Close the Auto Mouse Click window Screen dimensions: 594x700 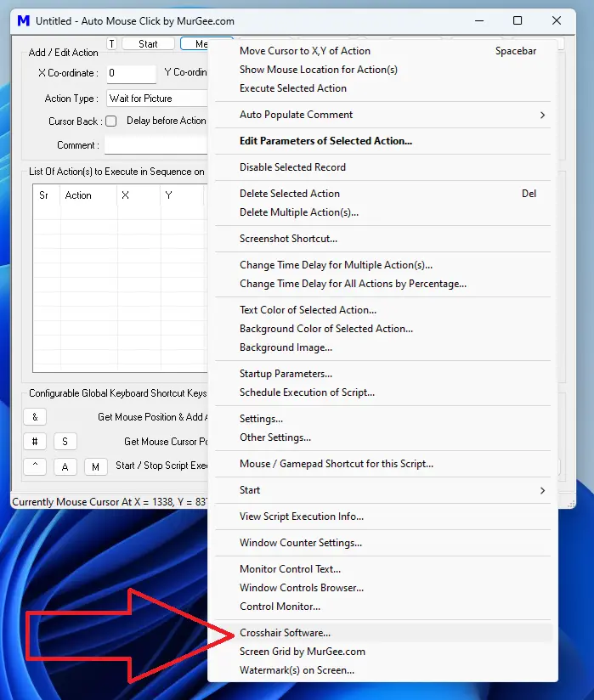click(x=557, y=21)
